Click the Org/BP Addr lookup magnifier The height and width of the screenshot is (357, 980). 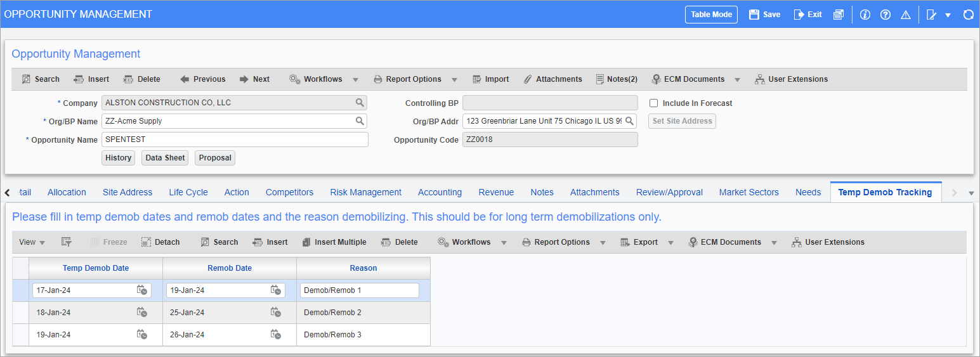tap(630, 121)
